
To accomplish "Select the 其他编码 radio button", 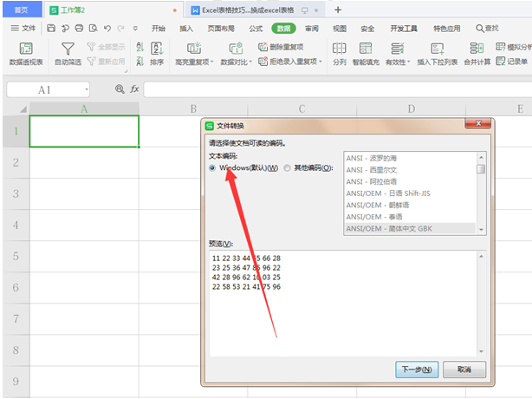I will [x=288, y=167].
